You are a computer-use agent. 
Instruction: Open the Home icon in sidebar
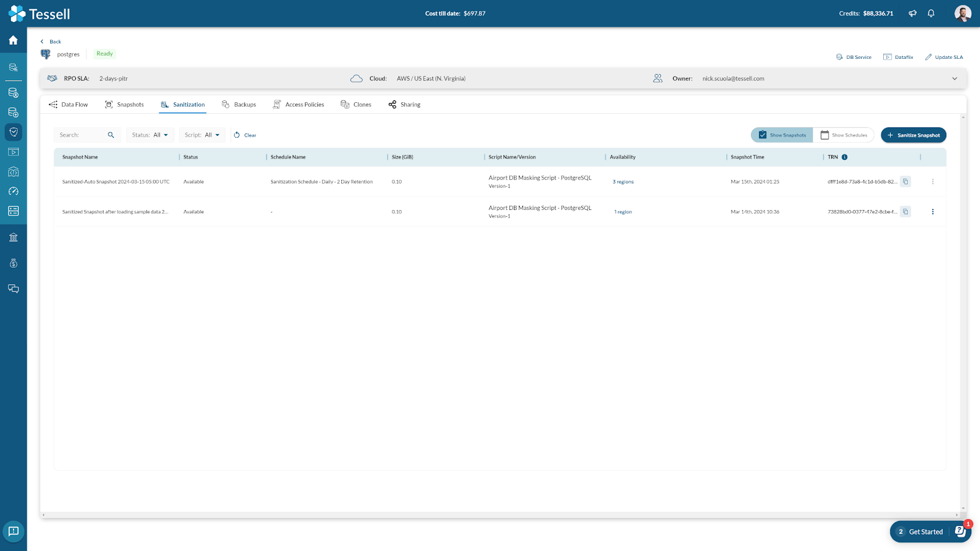13,40
